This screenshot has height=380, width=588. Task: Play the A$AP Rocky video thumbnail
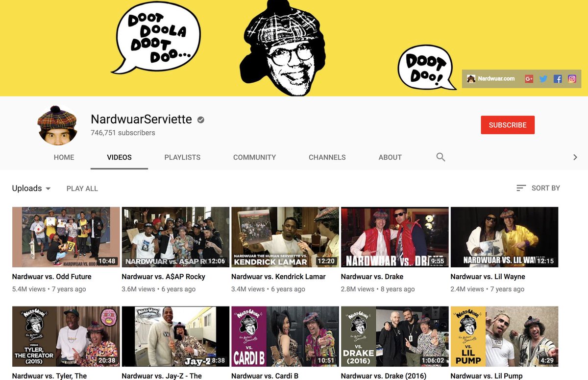coord(175,237)
